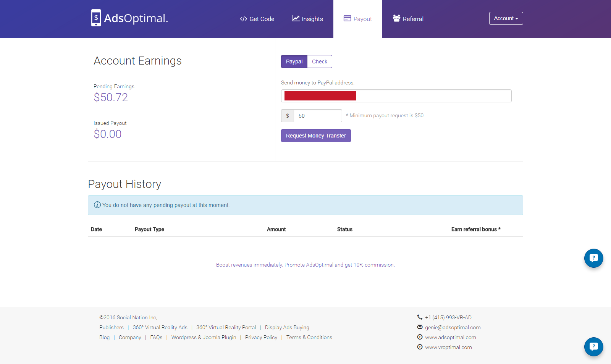The image size is (611, 364).
Task: Click the envelope icon beside genie email
Action: point(420,327)
